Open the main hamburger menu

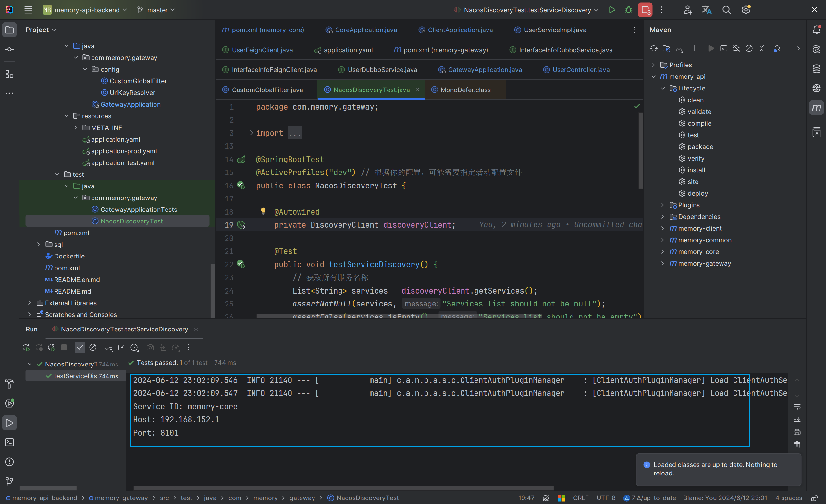[28, 10]
